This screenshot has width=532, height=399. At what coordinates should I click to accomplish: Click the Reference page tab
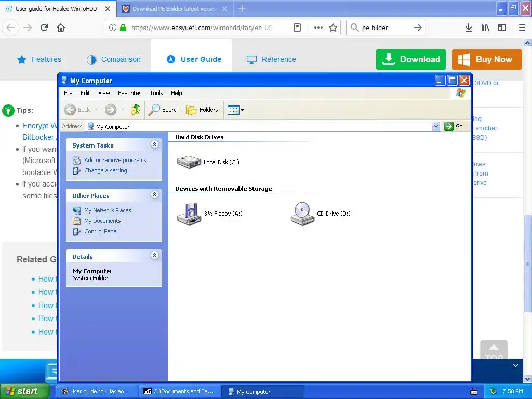[x=271, y=59]
